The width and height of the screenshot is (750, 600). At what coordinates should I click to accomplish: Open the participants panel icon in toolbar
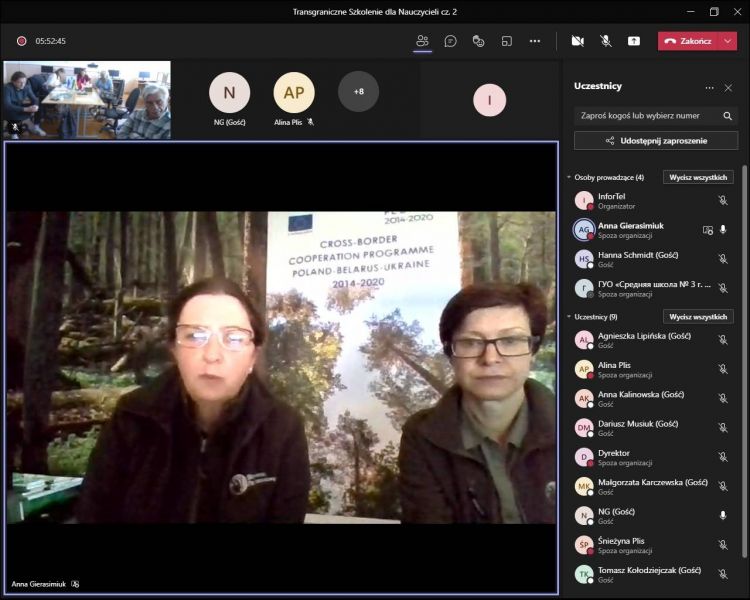[422, 41]
